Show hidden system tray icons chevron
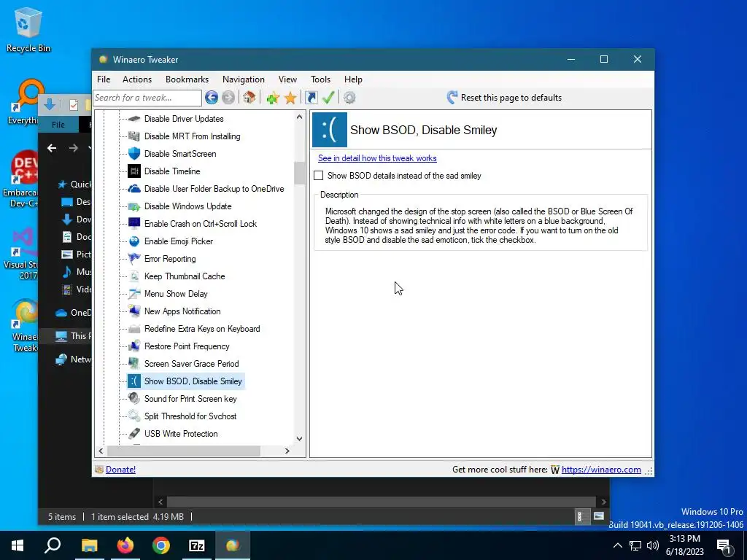Screen dimensions: 747x560 pyautogui.click(x=617, y=545)
